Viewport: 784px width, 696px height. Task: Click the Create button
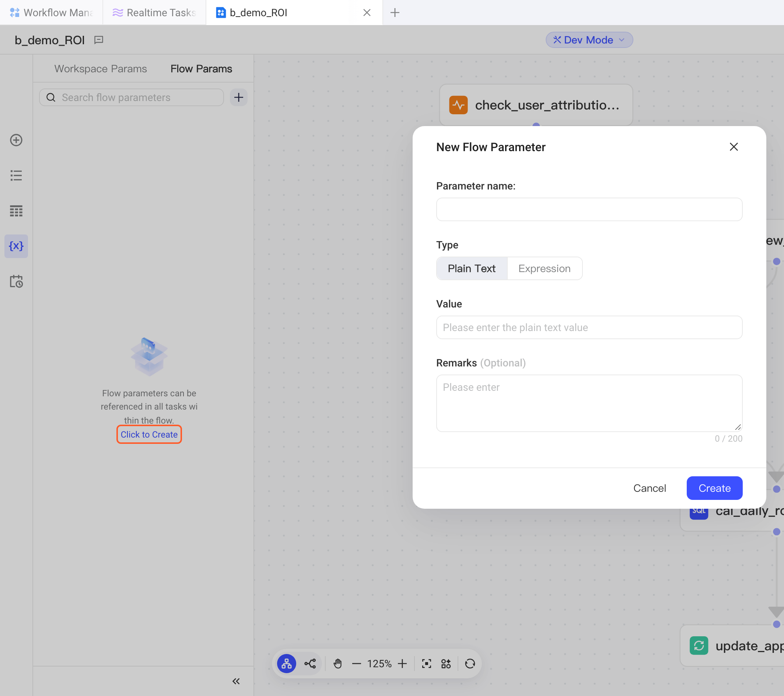(x=715, y=488)
